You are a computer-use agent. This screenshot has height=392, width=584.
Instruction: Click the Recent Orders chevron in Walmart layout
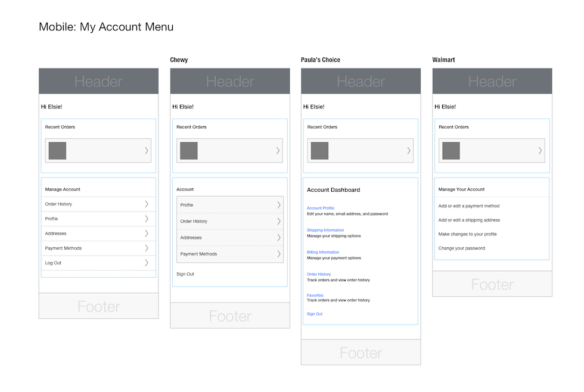tap(540, 151)
